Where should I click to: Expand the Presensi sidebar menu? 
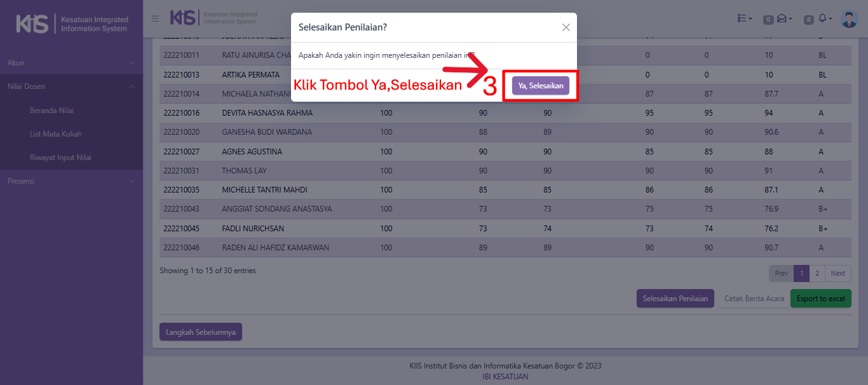tap(71, 181)
